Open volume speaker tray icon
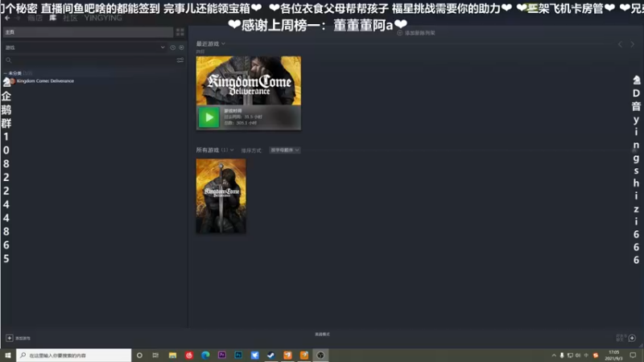The height and width of the screenshot is (362, 644). [x=578, y=356]
